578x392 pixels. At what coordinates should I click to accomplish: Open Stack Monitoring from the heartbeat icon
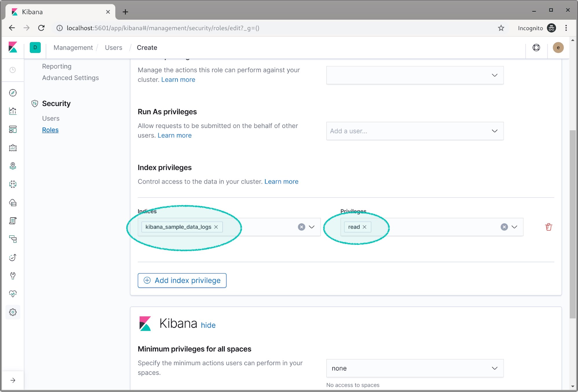pyautogui.click(x=13, y=294)
